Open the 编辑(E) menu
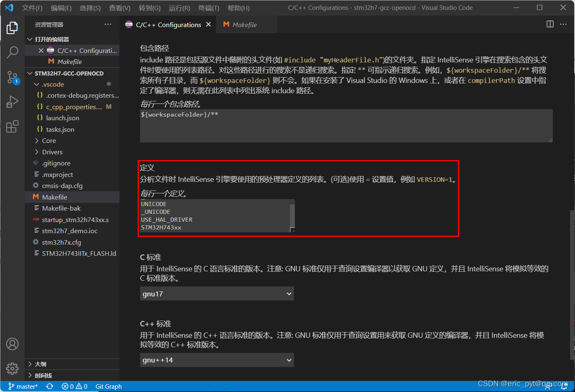Viewport: 575px width, 392px height. click(x=61, y=8)
